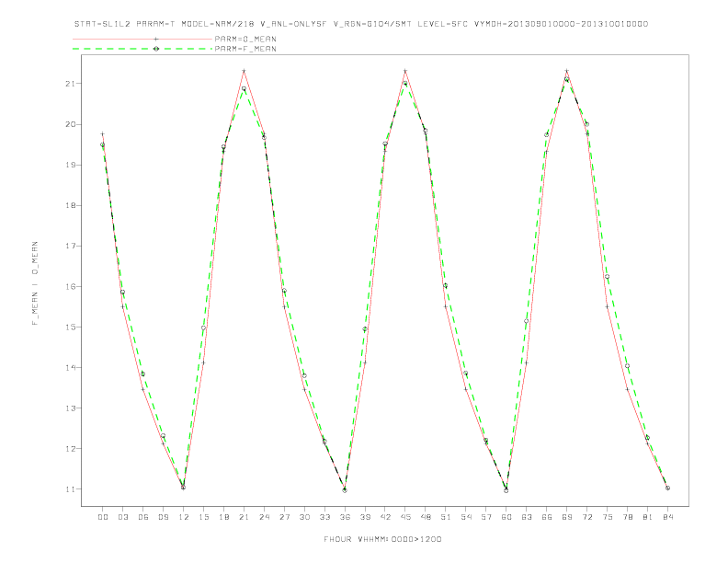Click x-axis forecast hour label 39

(365, 517)
